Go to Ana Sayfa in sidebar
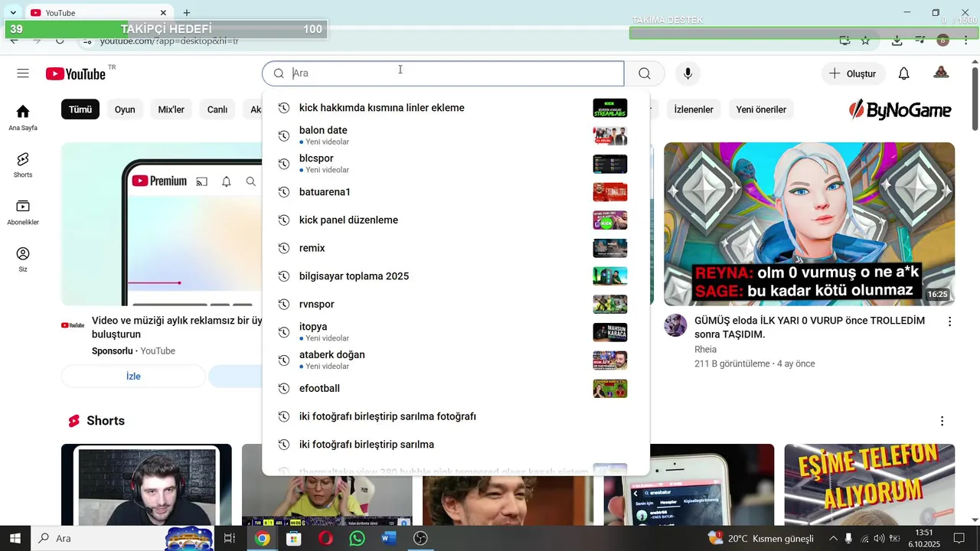The image size is (980, 551). 23,117
